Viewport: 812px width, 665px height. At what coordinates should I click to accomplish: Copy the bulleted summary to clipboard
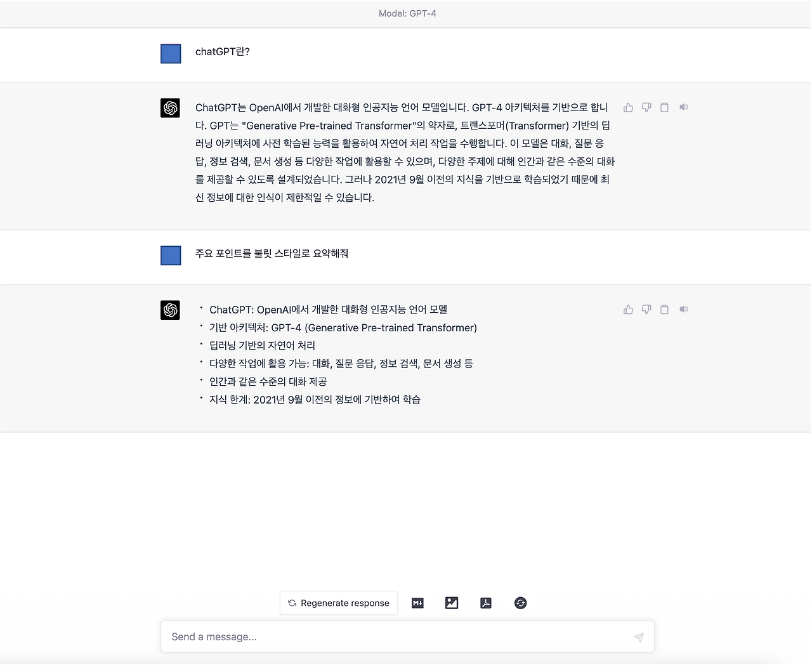[664, 310]
